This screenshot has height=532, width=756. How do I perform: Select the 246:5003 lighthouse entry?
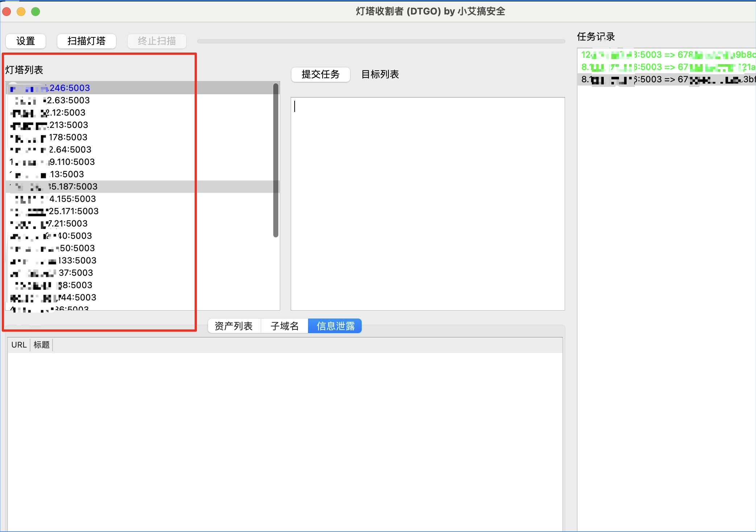pyautogui.click(x=69, y=88)
